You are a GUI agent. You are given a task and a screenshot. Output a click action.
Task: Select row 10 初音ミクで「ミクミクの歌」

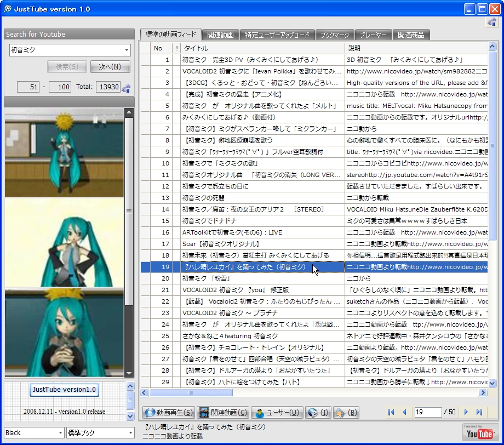click(x=314, y=163)
